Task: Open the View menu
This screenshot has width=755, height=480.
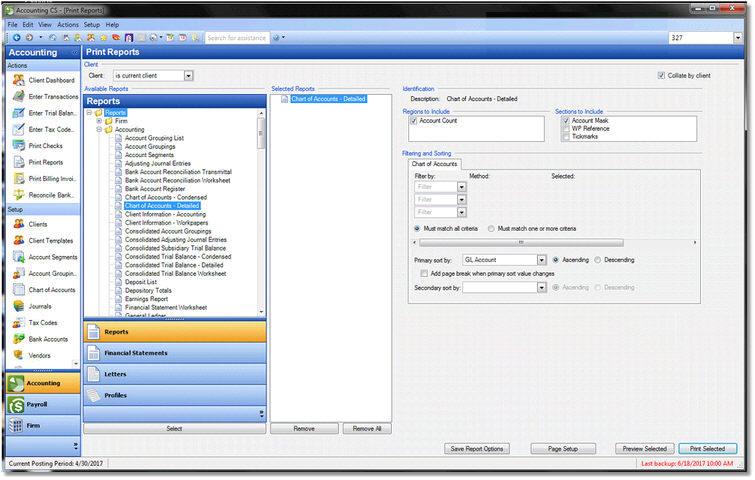Action: click(x=45, y=25)
